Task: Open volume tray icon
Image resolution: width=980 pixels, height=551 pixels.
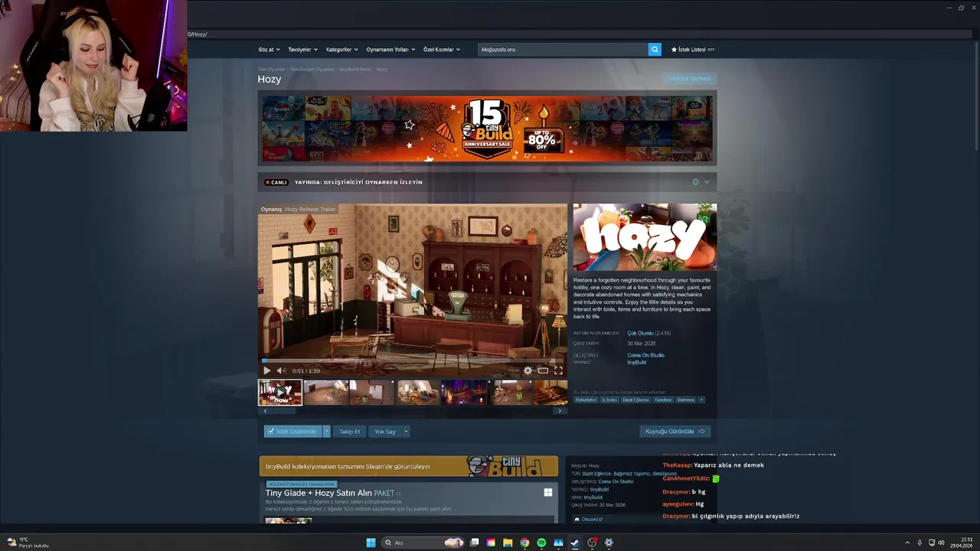Action: (941, 543)
